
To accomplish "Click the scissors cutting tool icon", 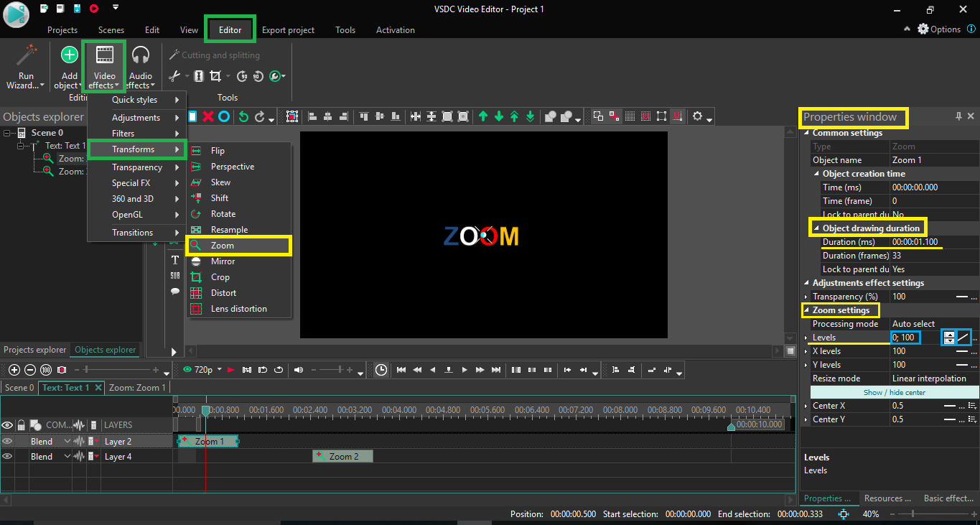I will [x=175, y=75].
